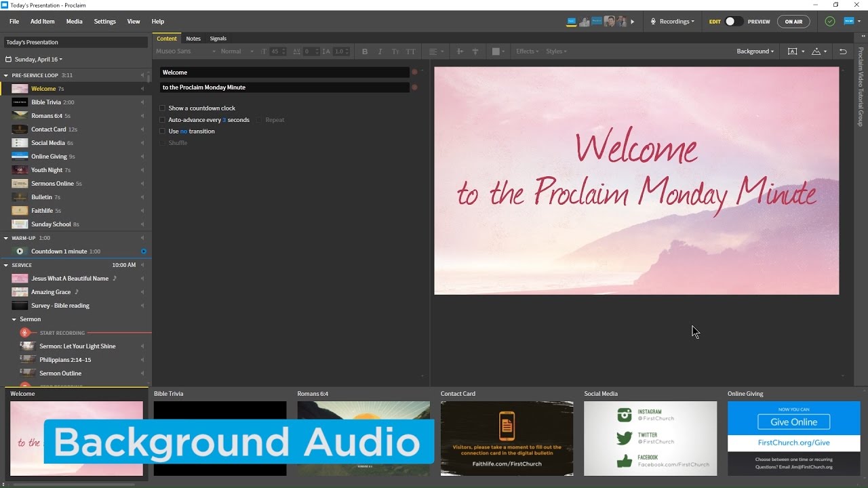Click the collaborator avatars group
This screenshot has width=868, height=488.
(x=596, y=22)
